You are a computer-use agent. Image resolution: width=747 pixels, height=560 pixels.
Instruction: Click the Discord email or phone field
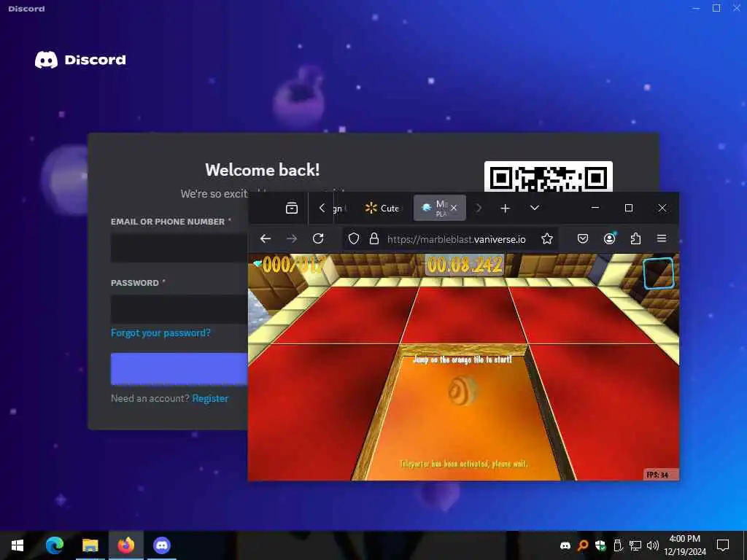point(179,248)
